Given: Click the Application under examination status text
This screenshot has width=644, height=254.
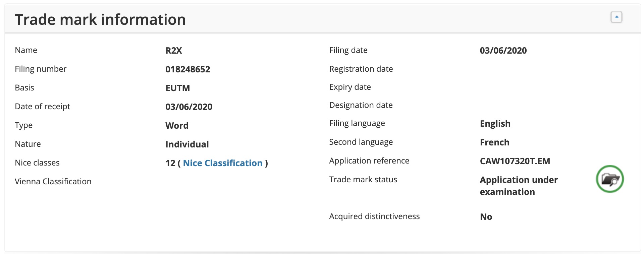Looking at the screenshot, I should pyautogui.click(x=519, y=186).
